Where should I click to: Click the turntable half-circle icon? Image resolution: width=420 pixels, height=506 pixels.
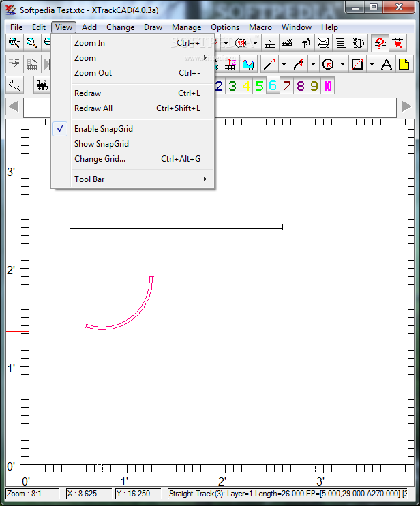[x=359, y=42]
